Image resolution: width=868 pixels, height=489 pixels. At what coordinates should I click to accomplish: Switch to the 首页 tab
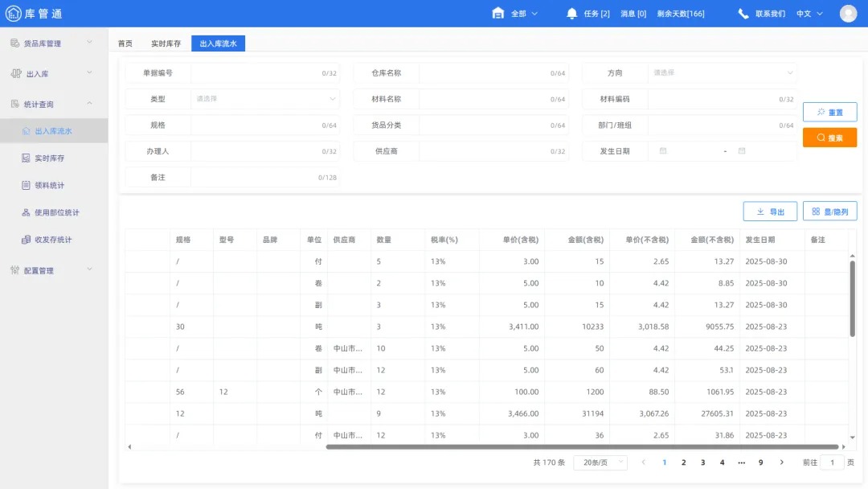[x=125, y=43]
